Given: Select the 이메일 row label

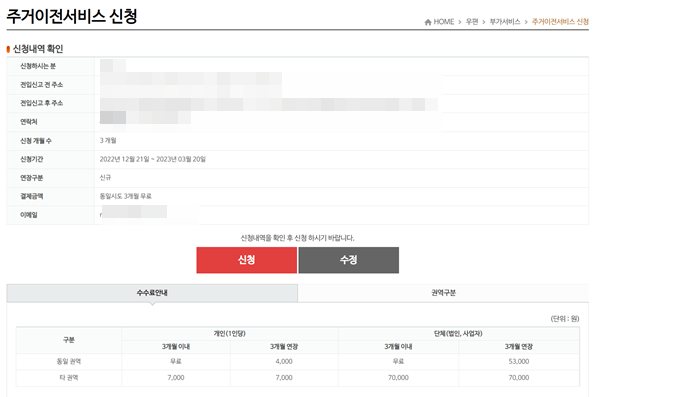Looking at the screenshot, I should click(x=29, y=215).
